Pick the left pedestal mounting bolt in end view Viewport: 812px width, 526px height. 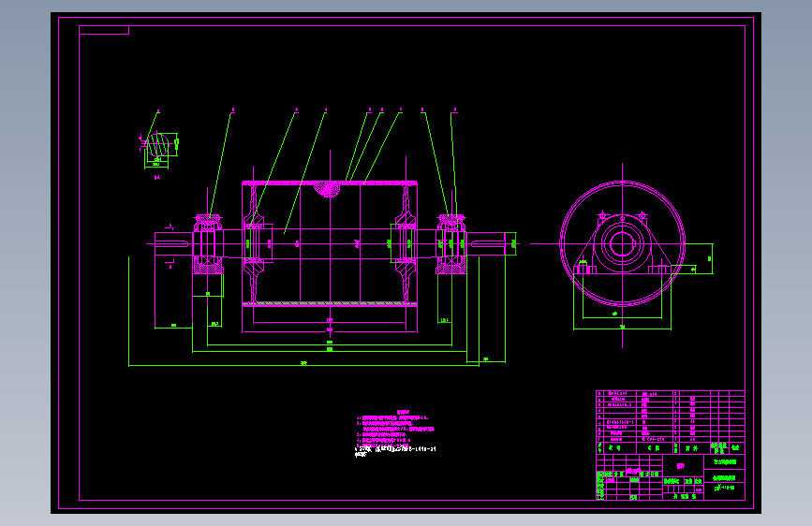583,269
